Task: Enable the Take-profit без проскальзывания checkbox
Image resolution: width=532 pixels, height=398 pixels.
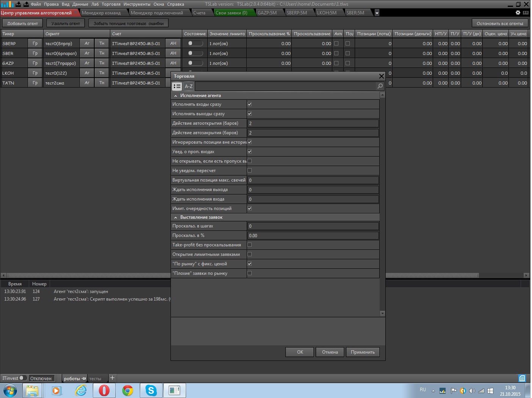Action: point(249,244)
